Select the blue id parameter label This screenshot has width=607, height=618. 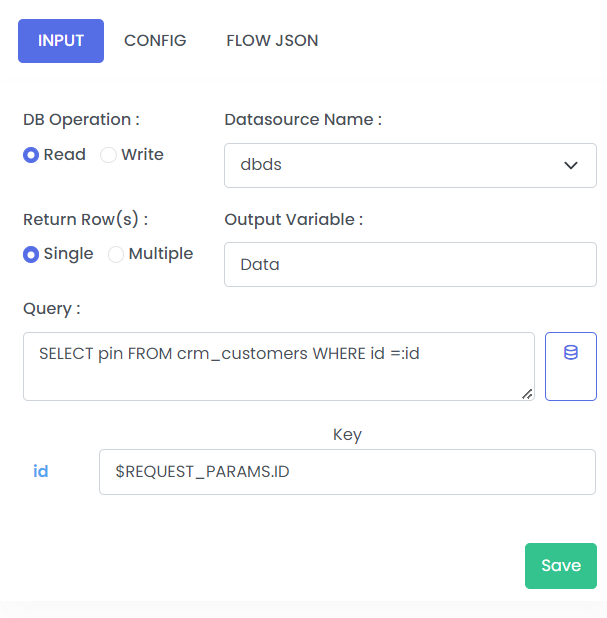[x=41, y=471]
